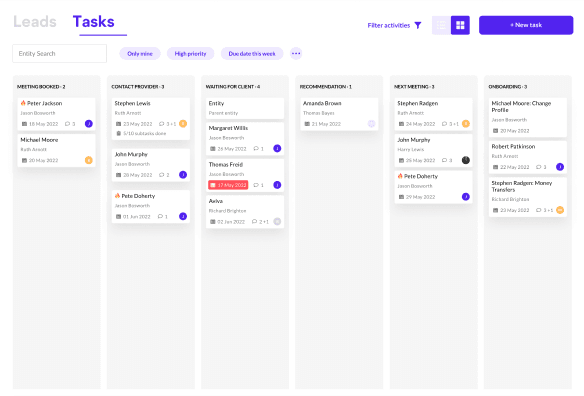Toggle the Due date this week chip
This screenshot has width=584, height=396.
pyautogui.click(x=252, y=54)
